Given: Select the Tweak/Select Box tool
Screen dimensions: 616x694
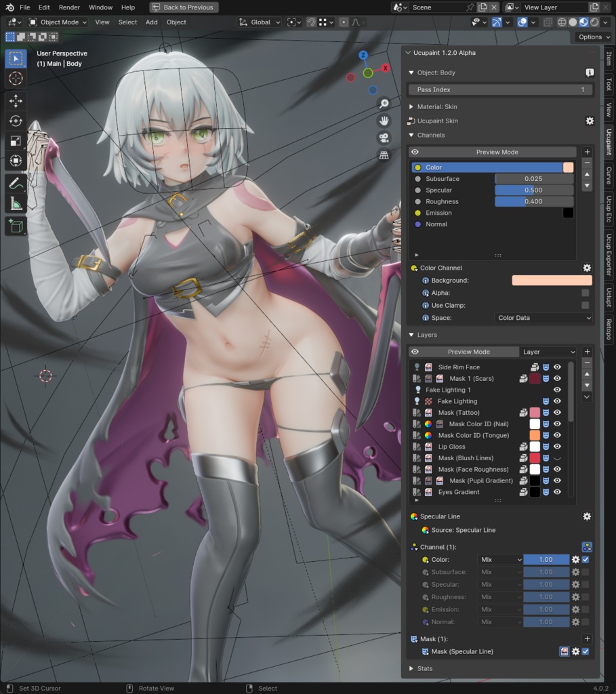Looking at the screenshot, I should (x=15, y=58).
